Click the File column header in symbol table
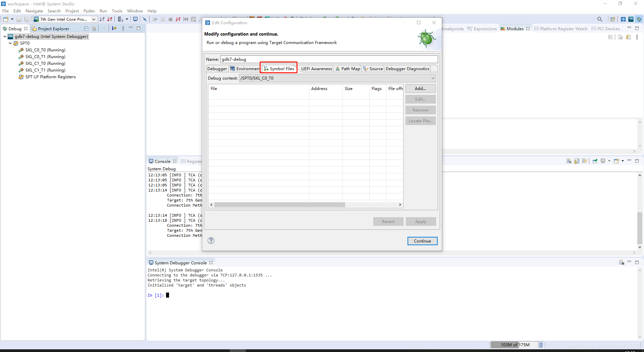The width and height of the screenshot is (644, 352). (x=259, y=88)
